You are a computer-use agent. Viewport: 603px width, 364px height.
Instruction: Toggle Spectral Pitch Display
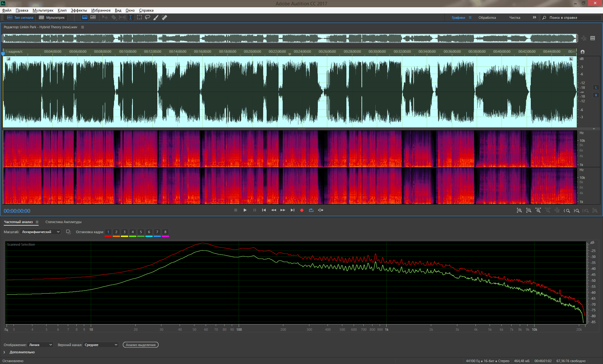point(93,18)
